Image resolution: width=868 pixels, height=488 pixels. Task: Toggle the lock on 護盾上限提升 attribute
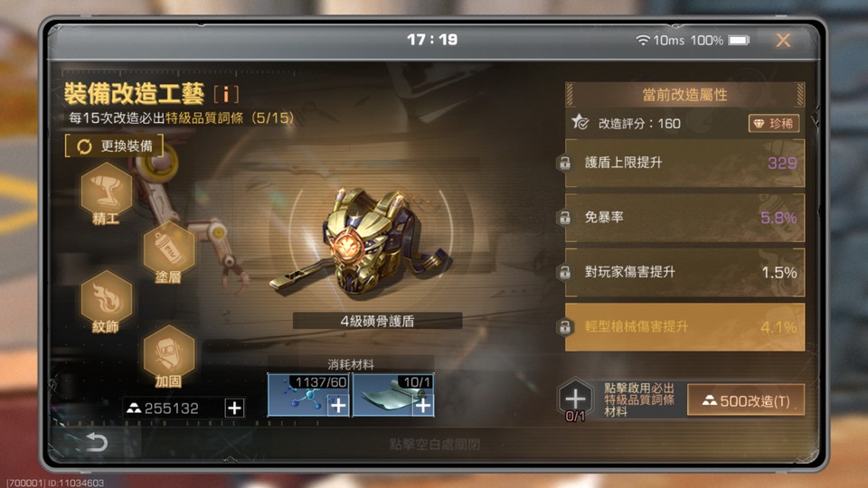(x=564, y=164)
